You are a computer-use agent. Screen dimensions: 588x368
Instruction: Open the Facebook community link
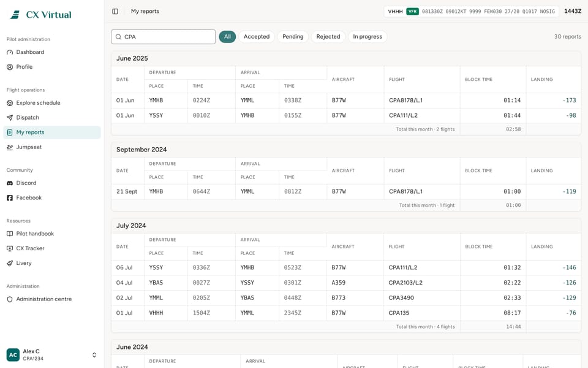click(52, 197)
